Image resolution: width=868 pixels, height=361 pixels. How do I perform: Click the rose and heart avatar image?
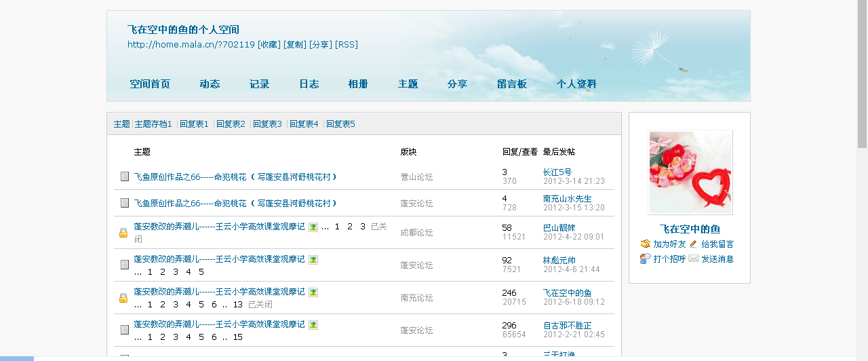[x=690, y=172]
